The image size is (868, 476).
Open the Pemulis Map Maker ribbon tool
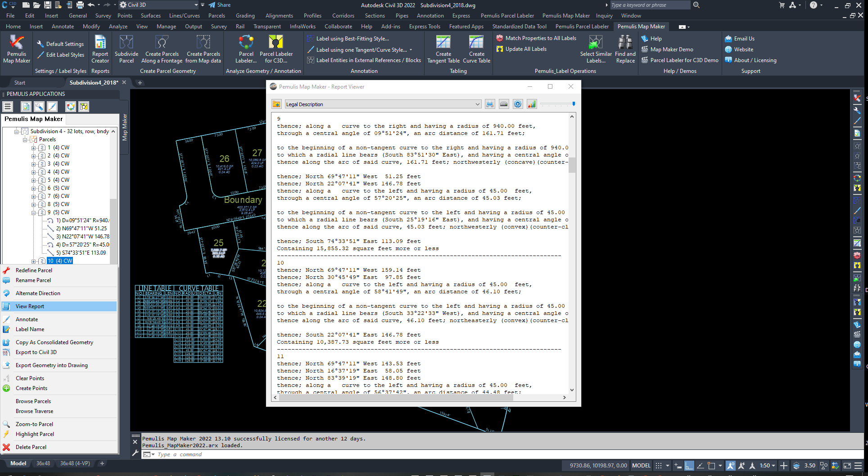click(17, 49)
